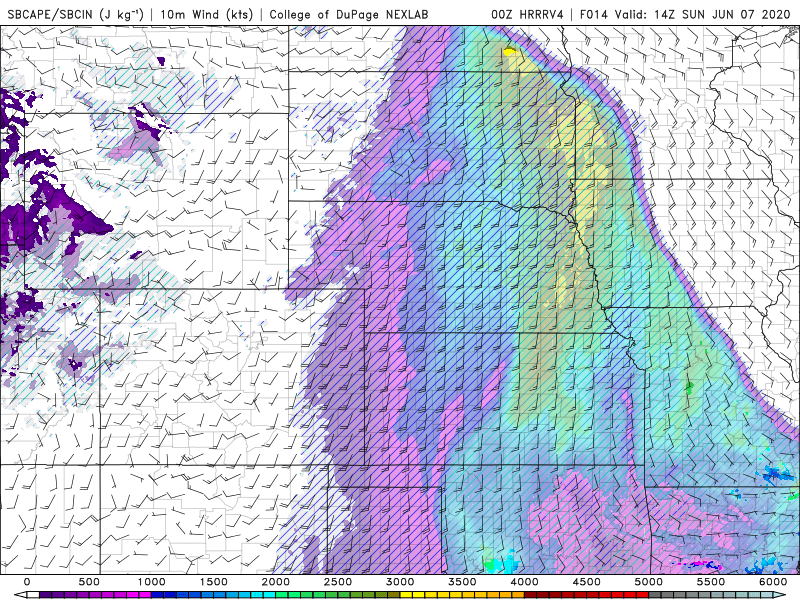Click the 1500 label on the colorbar
800x600 pixels.
pyautogui.click(x=214, y=582)
